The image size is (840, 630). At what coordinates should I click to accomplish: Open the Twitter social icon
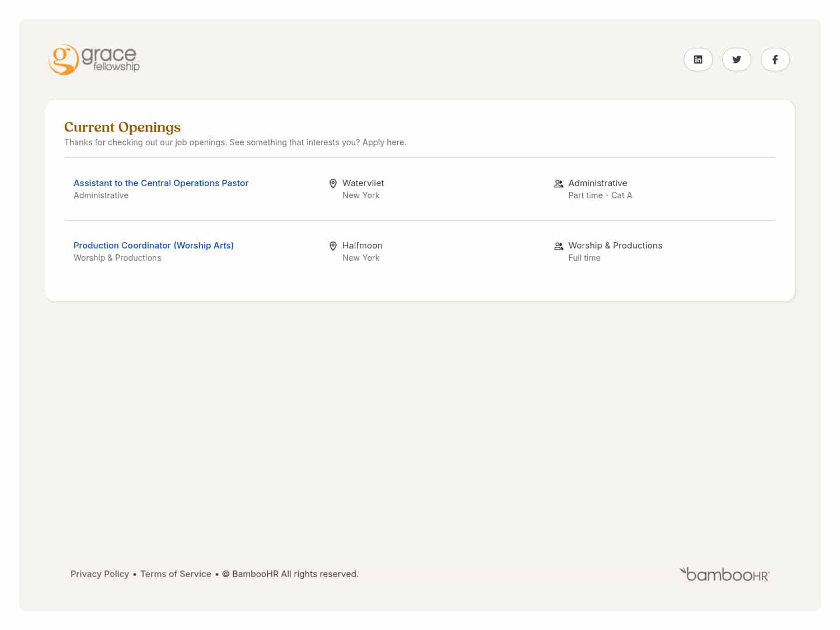point(736,60)
